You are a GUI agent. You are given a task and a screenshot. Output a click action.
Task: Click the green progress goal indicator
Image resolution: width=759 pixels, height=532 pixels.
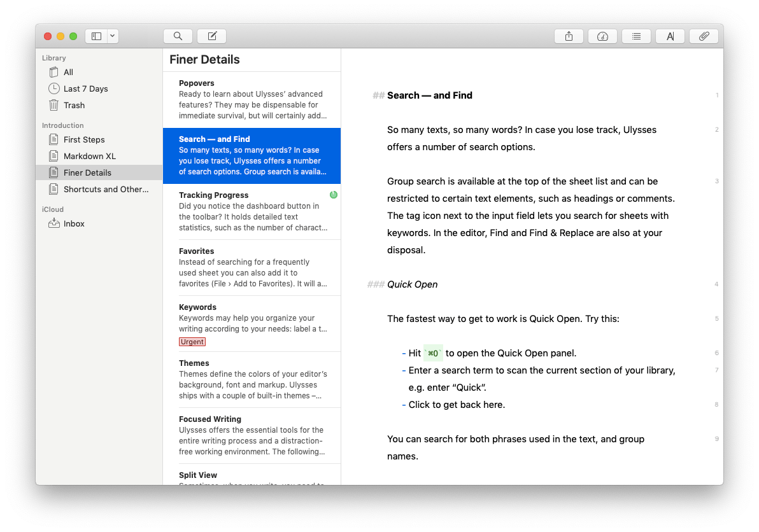coord(334,195)
